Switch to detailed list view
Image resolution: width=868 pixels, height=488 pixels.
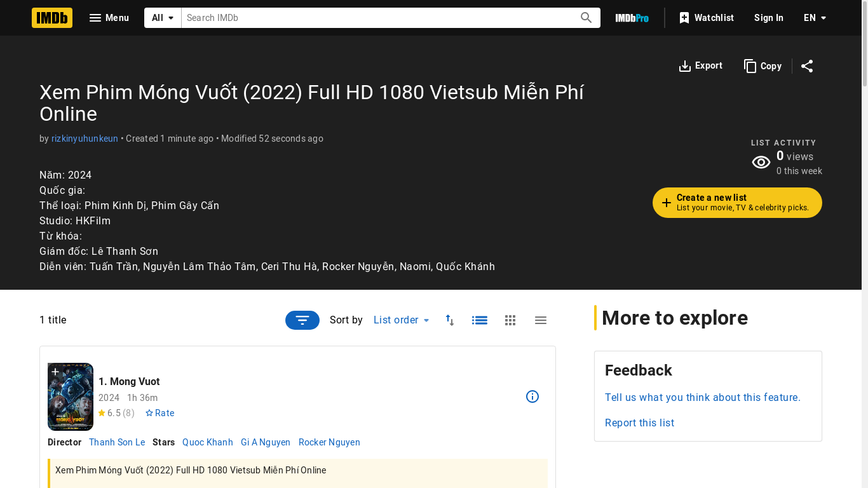[480, 320]
